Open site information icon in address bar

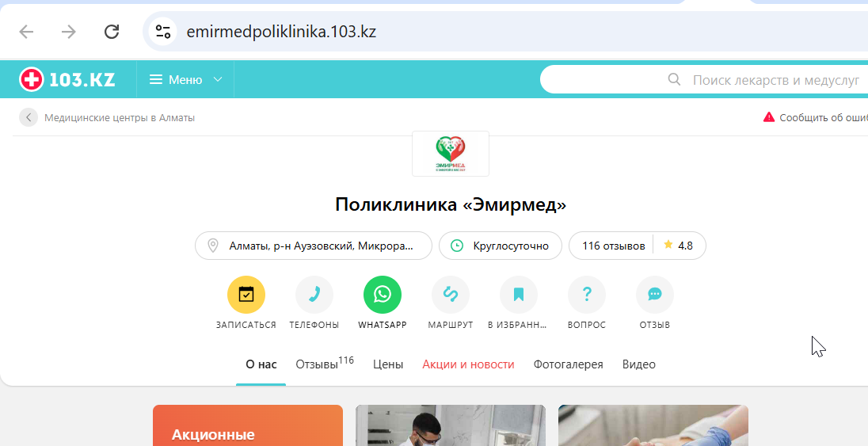pos(163,32)
